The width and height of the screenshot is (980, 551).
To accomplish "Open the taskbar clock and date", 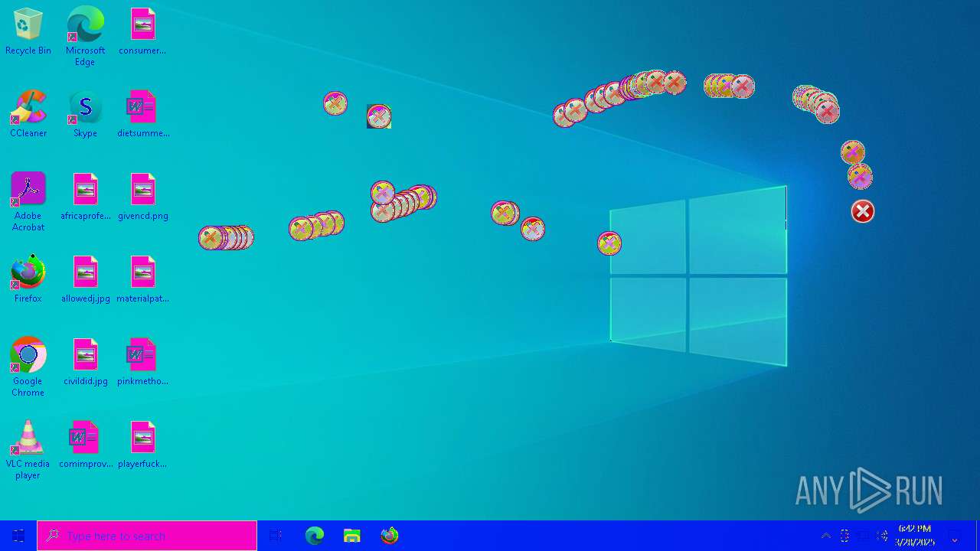I will coord(915,536).
